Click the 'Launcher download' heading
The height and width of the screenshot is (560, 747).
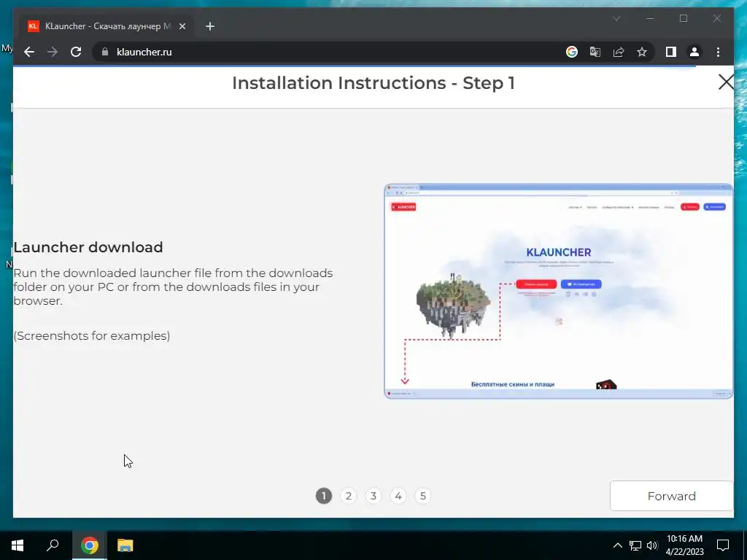coord(88,247)
